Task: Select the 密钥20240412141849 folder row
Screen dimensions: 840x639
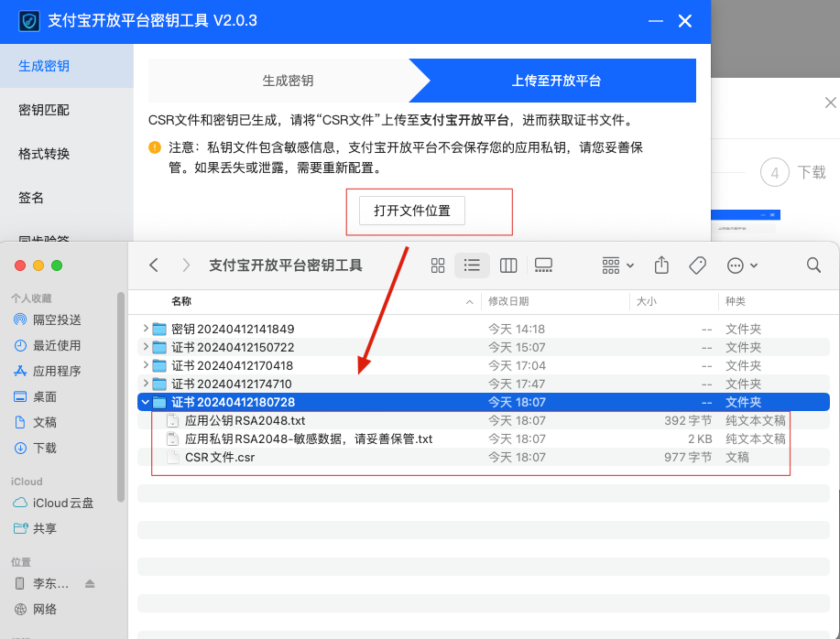Action: [484, 329]
